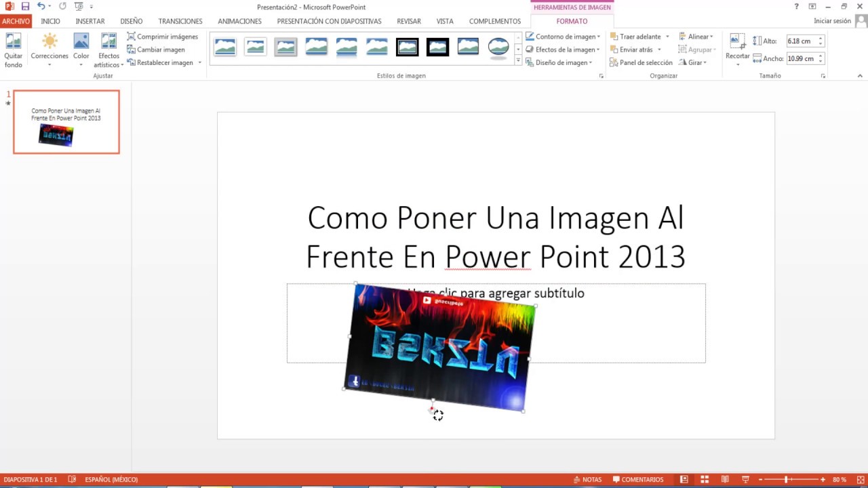Switch to the INSERTAR tab
The height and width of the screenshot is (488, 868).
(x=90, y=21)
